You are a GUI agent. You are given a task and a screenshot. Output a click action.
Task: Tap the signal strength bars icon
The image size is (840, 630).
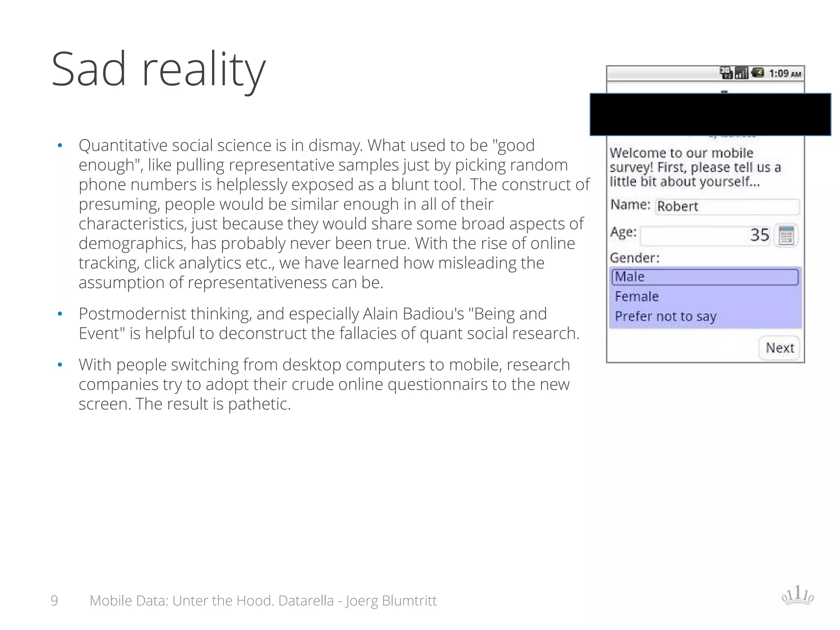(x=742, y=73)
